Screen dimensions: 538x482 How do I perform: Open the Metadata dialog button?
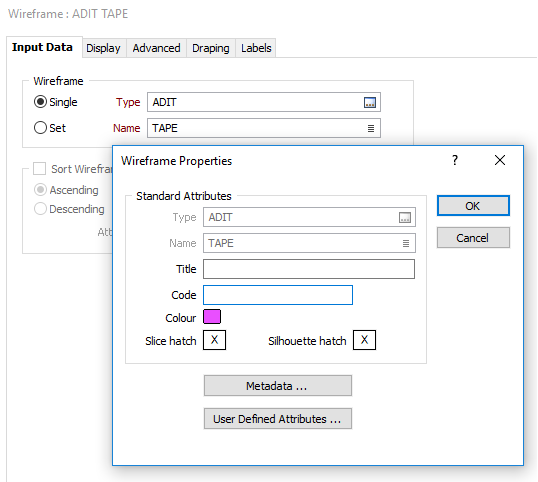pyautogui.click(x=278, y=386)
